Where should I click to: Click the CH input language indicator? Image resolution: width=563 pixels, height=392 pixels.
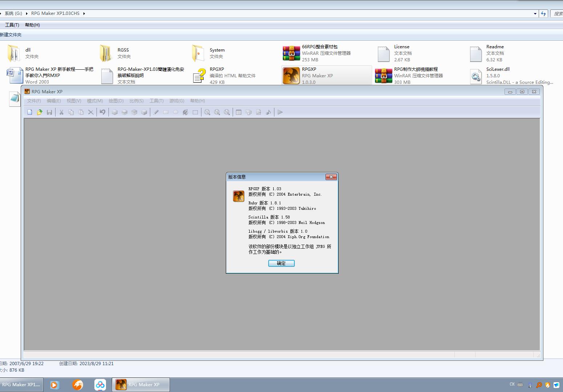512,384
